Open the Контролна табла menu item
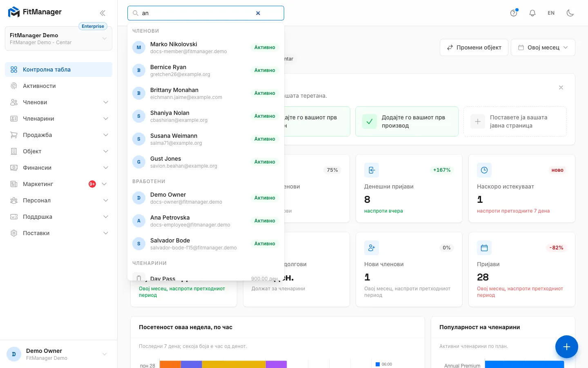 pos(58,70)
